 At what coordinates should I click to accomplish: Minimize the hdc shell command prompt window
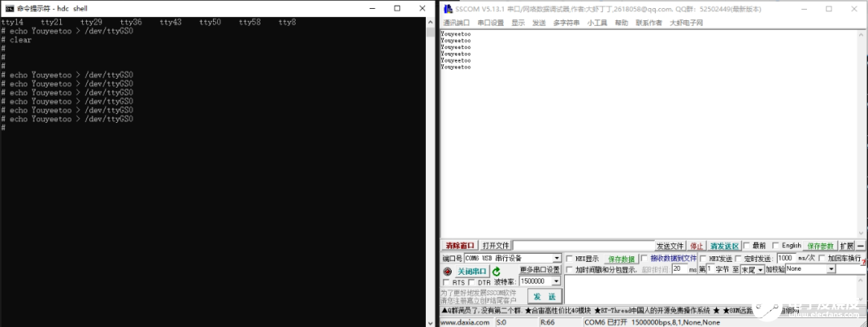[x=371, y=8]
